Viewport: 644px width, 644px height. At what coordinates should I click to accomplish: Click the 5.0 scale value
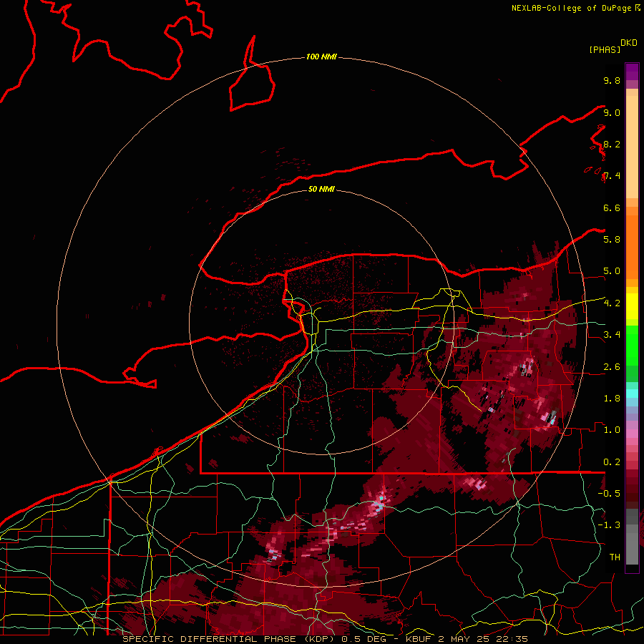click(x=612, y=271)
